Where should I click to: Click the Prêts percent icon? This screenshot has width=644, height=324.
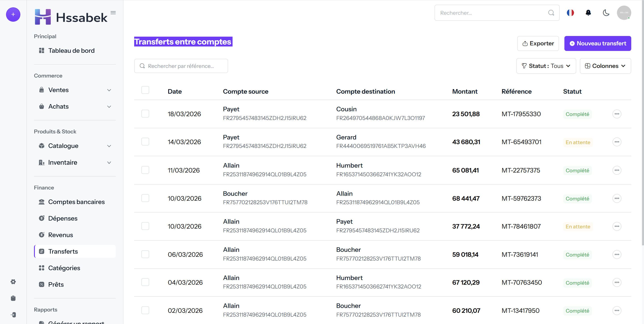click(42, 284)
